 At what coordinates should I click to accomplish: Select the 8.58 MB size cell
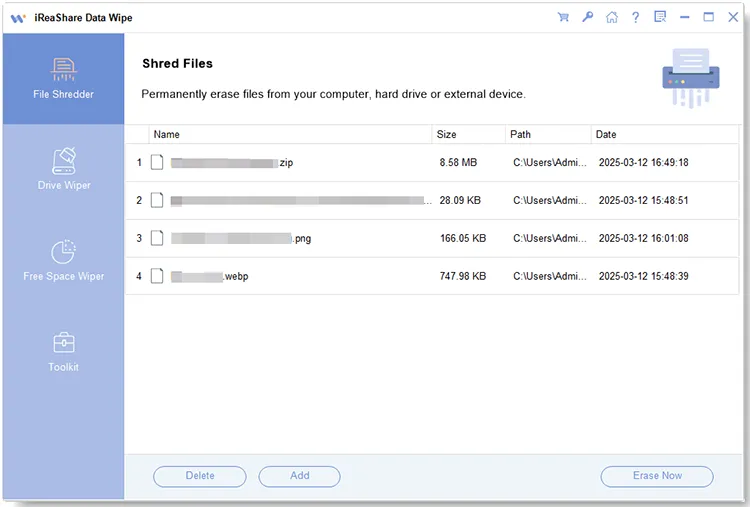[x=458, y=163]
